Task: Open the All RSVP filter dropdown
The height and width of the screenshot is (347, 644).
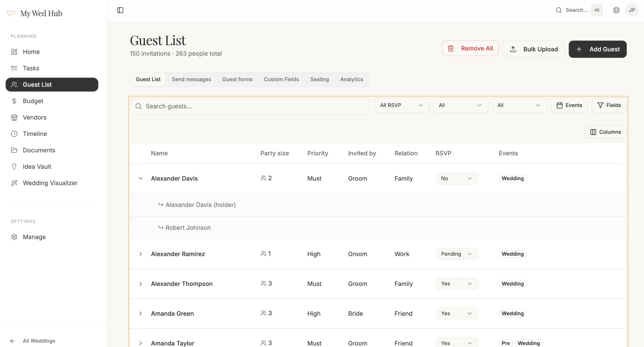Action: click(402, 105)
